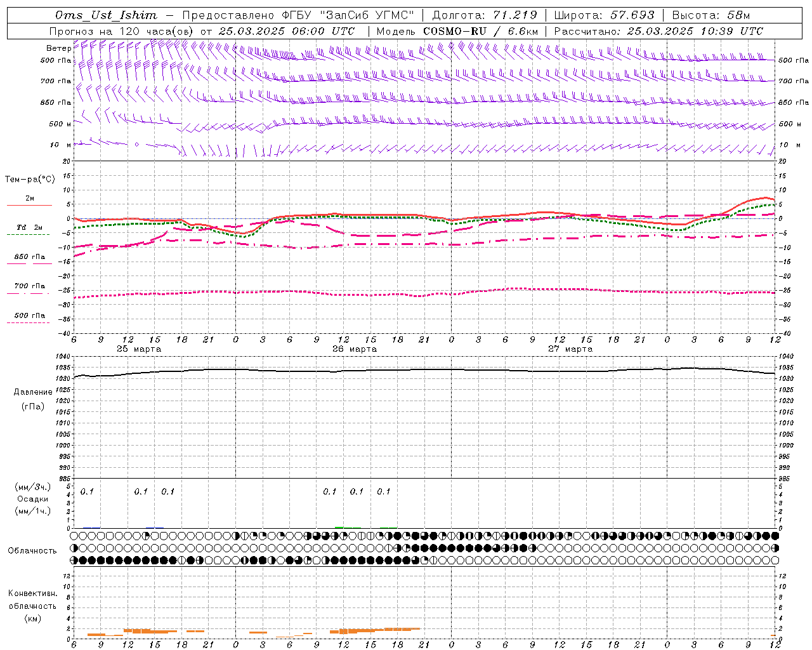This screenshot has width=812, height=650.
Task: Click the 700 гПа temperature legend label
Action: point(30,286)
